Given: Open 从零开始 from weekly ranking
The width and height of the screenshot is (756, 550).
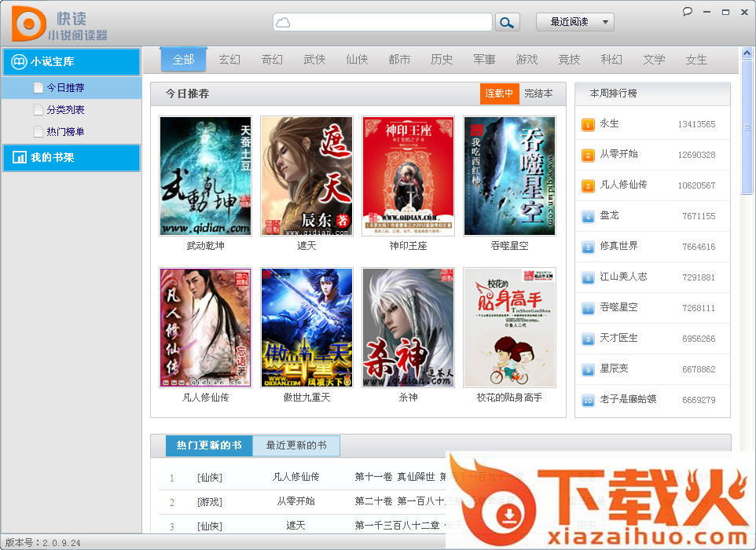Looking at the screenshot, I should pos(618,154).
